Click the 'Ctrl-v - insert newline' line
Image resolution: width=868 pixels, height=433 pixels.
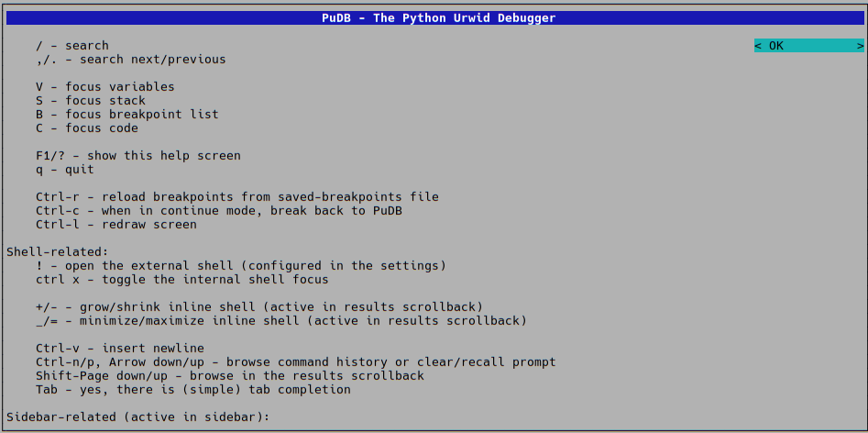(119, 349)
